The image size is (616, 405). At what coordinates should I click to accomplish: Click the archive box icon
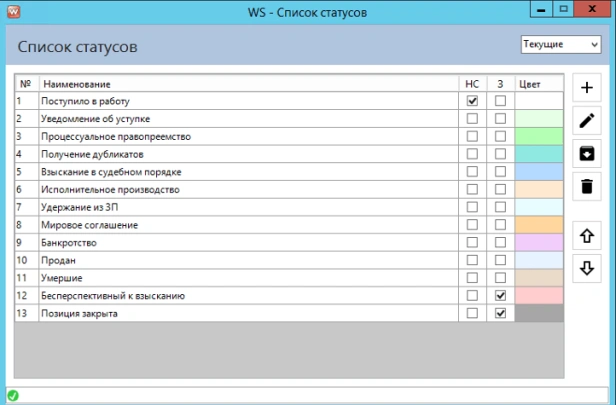click(x=587, y=153)
